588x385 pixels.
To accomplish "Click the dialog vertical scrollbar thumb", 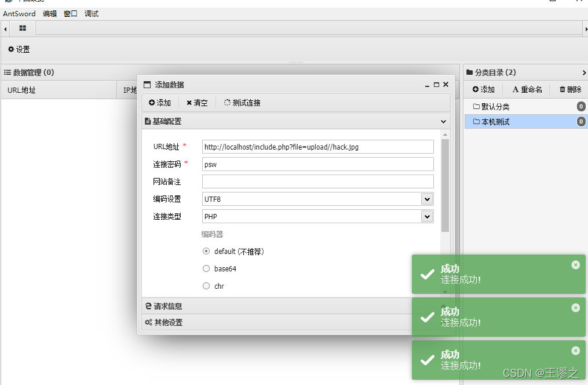I will (x=445, y=186).
